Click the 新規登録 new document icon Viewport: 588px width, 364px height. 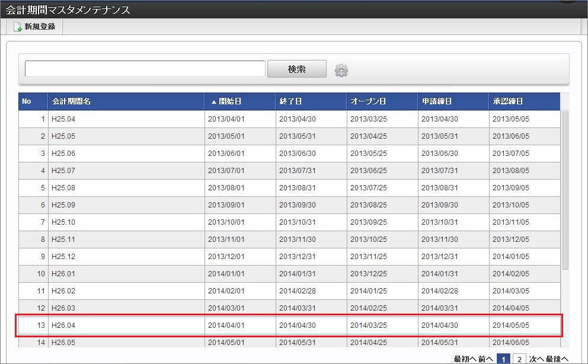[x=18, y=27]
